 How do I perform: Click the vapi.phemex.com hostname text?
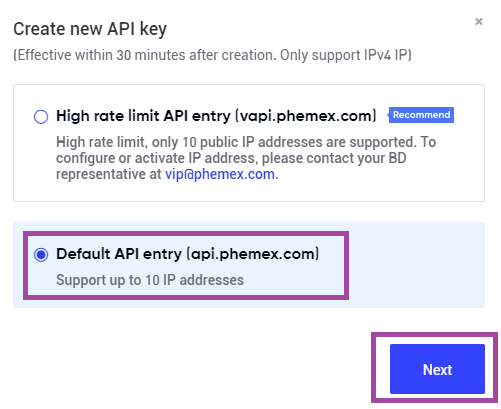tap(306, 116)
